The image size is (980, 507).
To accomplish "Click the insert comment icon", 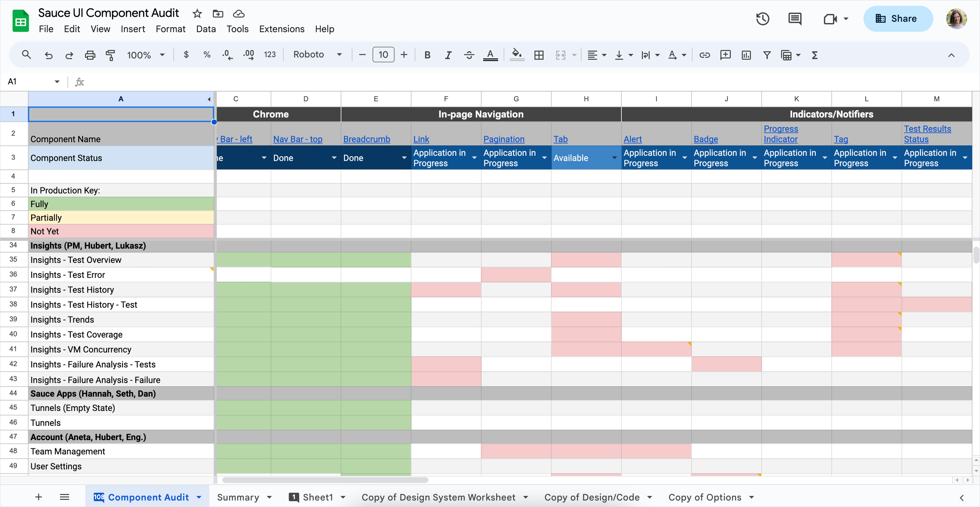I will (x=725, y=55).
